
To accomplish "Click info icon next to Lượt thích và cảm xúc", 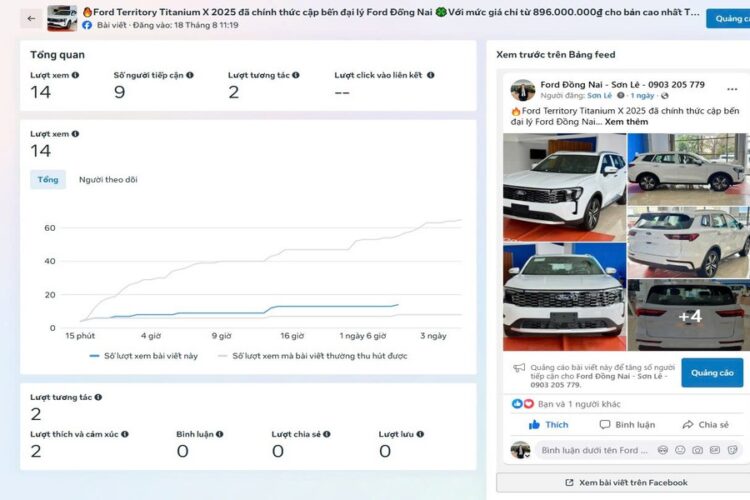I will click(x=125, y=434).
